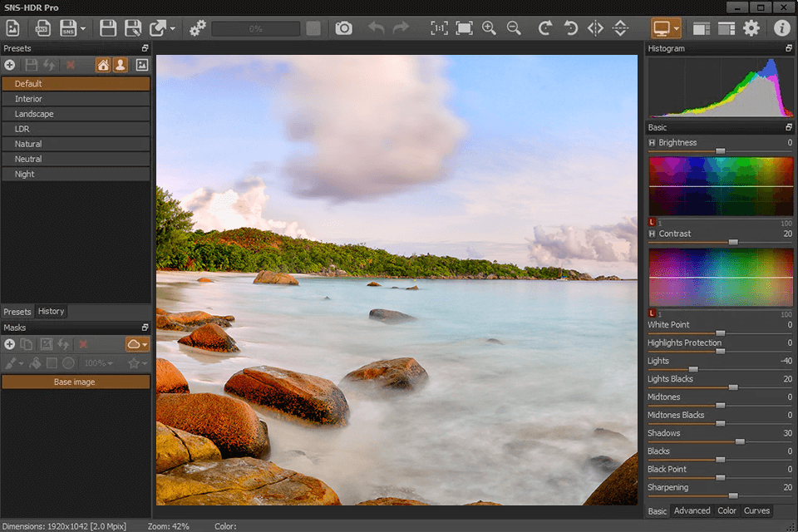Zoom in with the magnifier plus icon
798x532 pixels.
[x=489, y=28]
